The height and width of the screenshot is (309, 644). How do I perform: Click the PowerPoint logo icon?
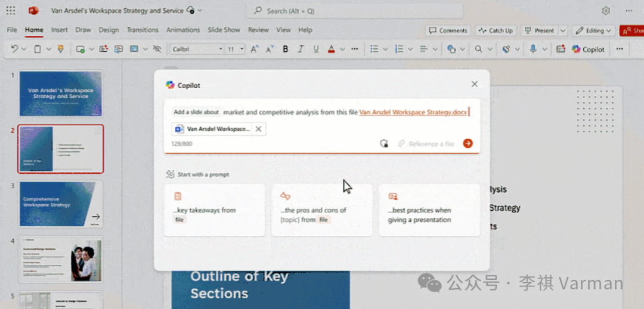tap(33, 11)
